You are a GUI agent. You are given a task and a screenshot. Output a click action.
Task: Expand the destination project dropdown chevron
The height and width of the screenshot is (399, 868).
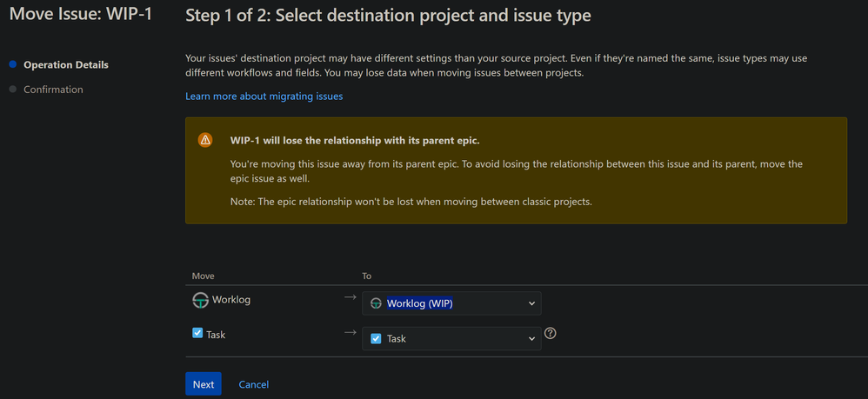point(531,303)
